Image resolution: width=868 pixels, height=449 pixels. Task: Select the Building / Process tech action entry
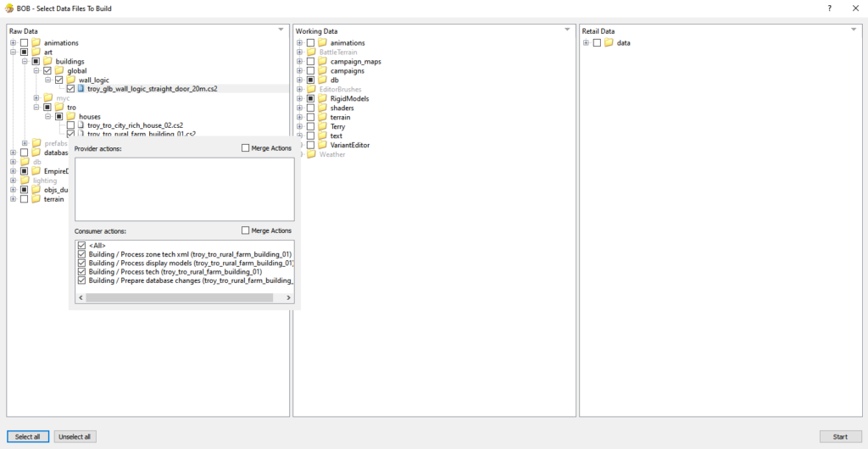(175, 271)
